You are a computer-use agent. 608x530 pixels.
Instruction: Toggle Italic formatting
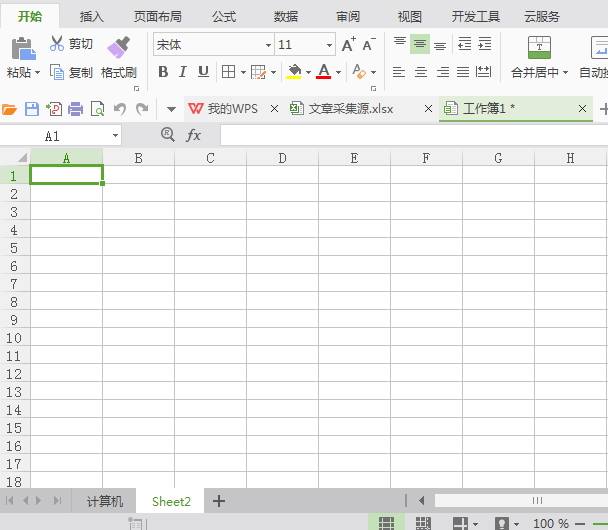(183, 72)
